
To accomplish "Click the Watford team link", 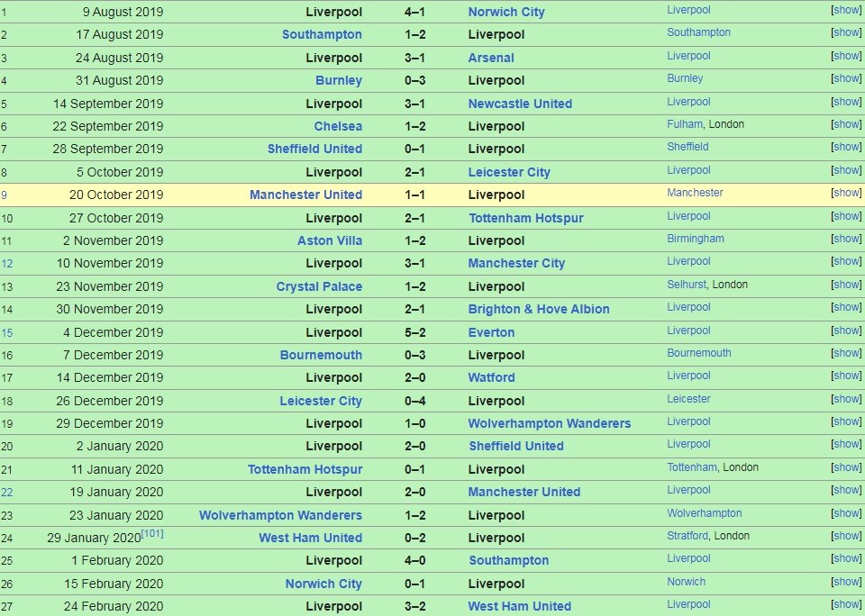I will (491, 377).
